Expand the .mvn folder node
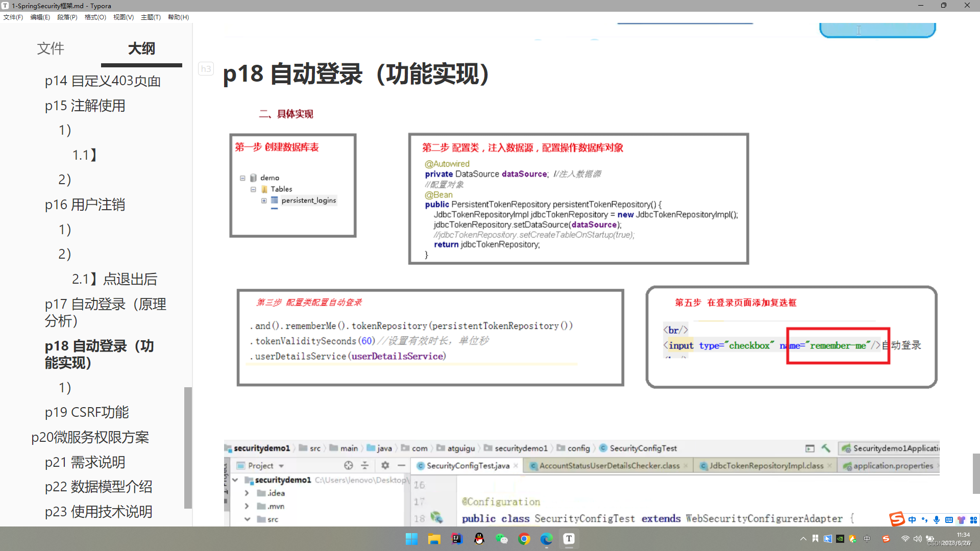This screenshot has height=551, width=980. [x=247, y=506]
